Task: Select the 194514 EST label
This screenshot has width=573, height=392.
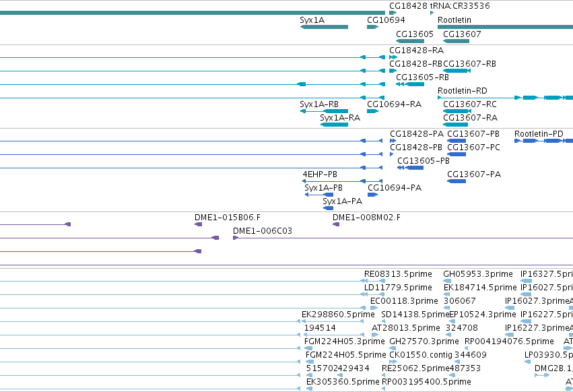Action: point(320,329)
